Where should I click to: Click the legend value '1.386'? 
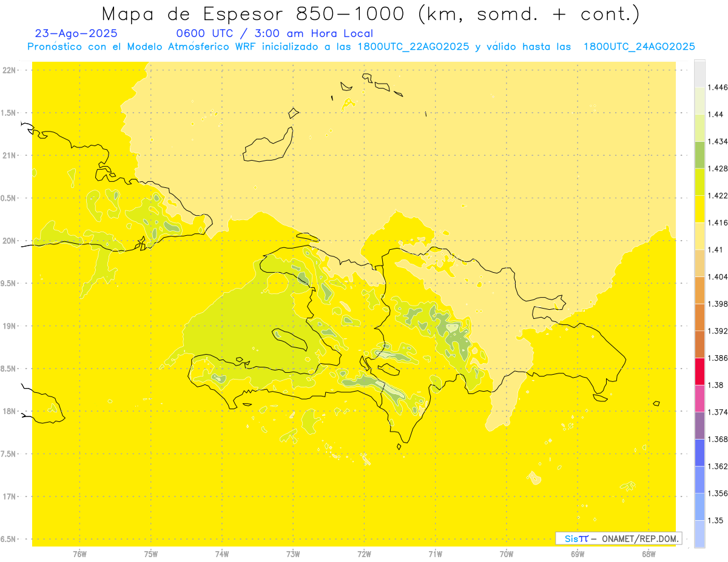(x=717, y=358)
